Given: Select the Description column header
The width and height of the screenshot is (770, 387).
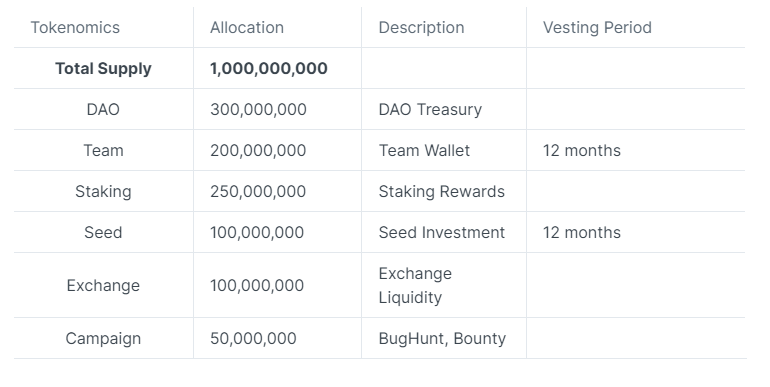Looking at the screenshot, I should [x=421, y=28].
